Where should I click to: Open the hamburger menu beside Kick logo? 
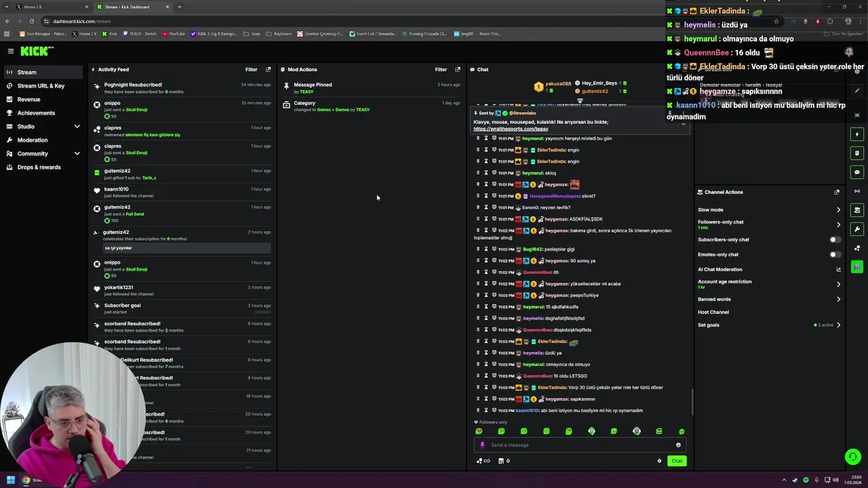[10, 51]
